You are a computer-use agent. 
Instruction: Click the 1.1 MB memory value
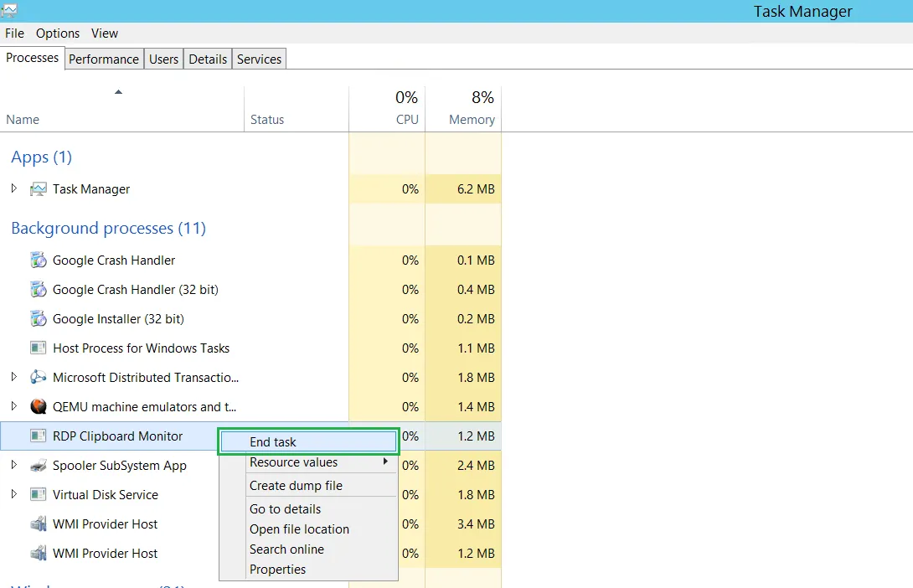476,348
